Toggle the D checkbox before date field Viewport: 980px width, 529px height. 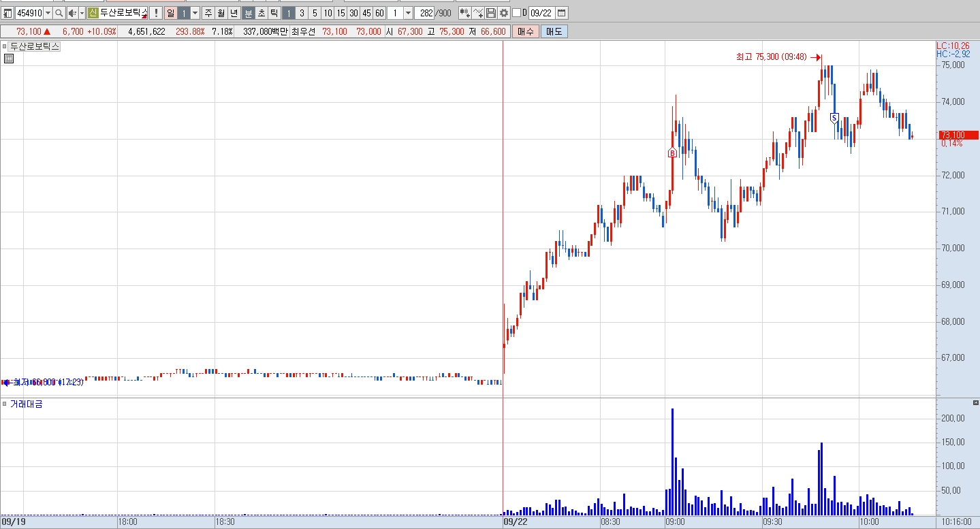tap(516, 13)
